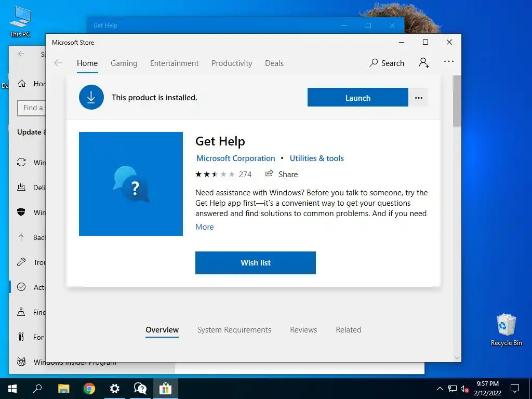Open the Utilities & tools category link

click(x=316, y=158)
